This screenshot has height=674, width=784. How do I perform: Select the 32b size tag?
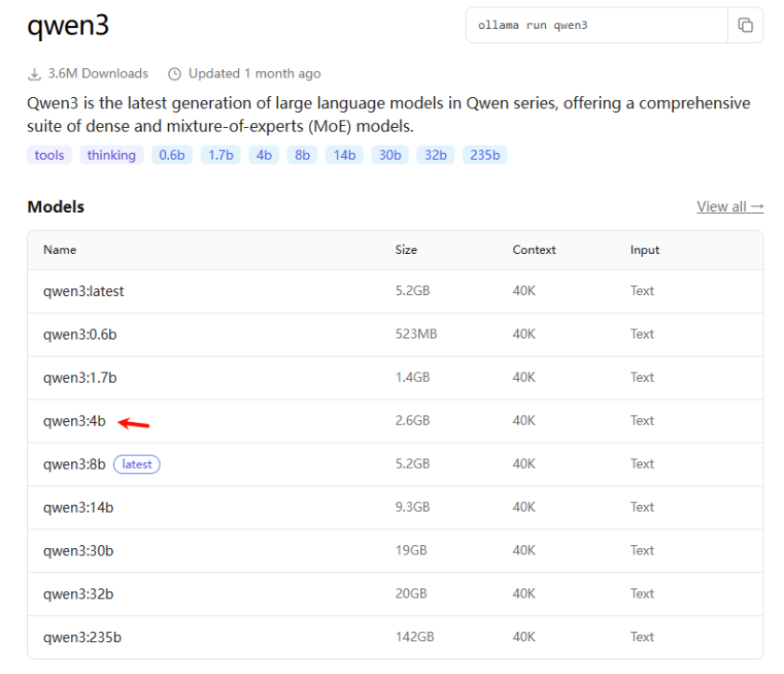[x=436, y=155]
